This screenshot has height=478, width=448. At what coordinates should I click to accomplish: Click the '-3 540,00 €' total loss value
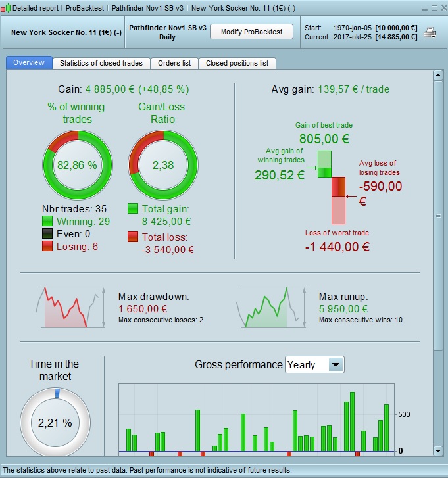[x=168, y=250]
